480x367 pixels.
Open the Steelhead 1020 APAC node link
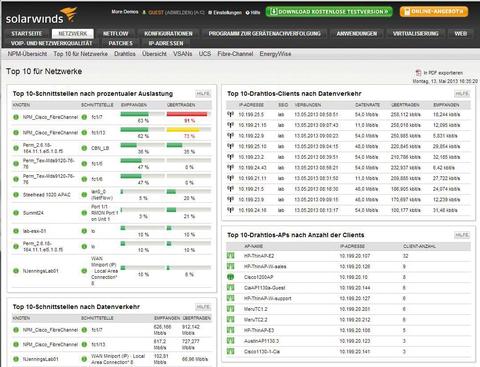47,195
